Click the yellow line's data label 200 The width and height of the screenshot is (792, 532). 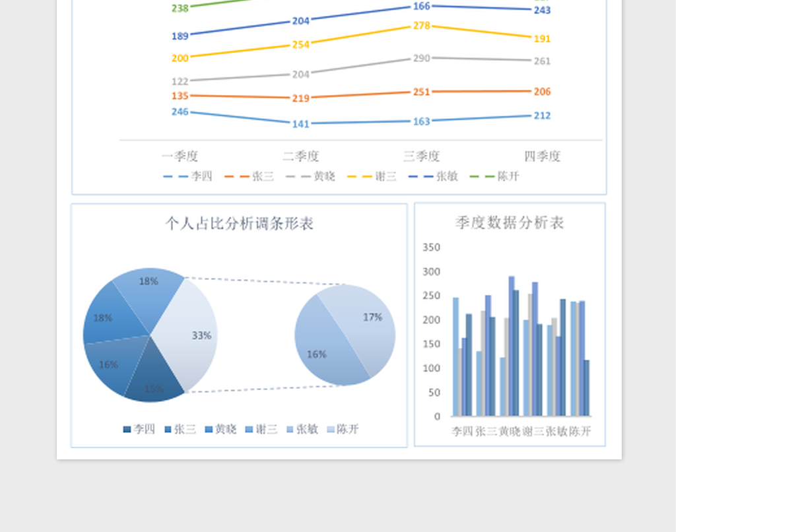(x=180, y=58)
